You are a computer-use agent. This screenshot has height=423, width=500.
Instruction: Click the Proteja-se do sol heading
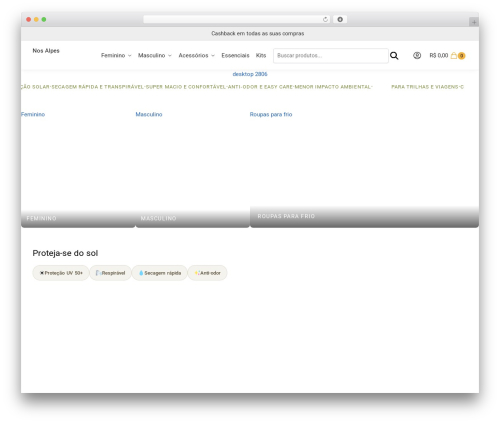[65, 253]
